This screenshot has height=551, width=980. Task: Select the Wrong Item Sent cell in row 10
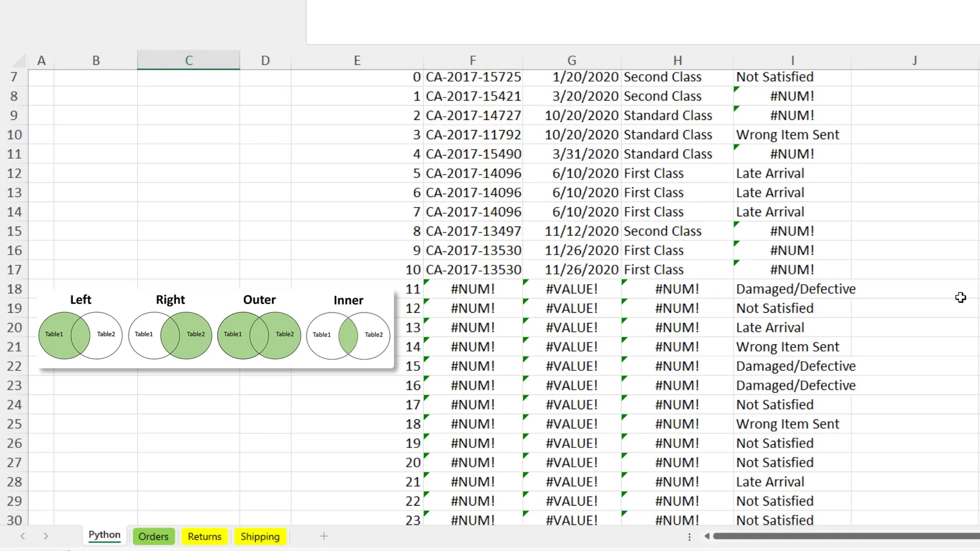click(788, 134)
